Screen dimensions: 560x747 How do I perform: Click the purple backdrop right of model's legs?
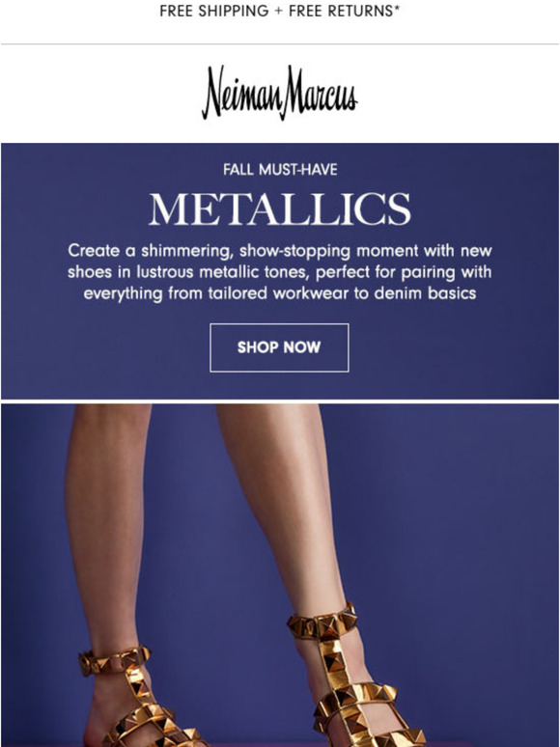tap(462, 548)
